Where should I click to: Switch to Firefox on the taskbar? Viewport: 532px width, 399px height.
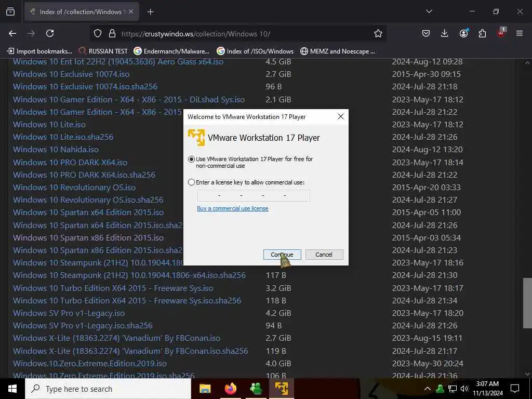coord(230,389)
